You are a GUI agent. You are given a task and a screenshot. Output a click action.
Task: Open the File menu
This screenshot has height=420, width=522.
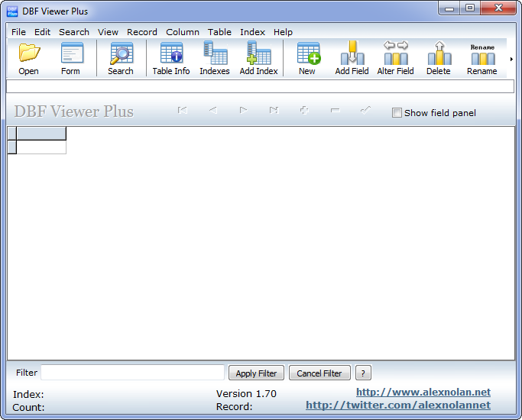[x=18, y=32]
